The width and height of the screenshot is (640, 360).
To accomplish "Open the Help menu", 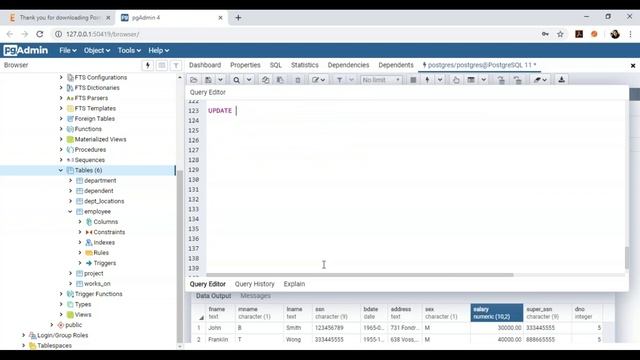I will pyautogui.click(x=159, y=50).
